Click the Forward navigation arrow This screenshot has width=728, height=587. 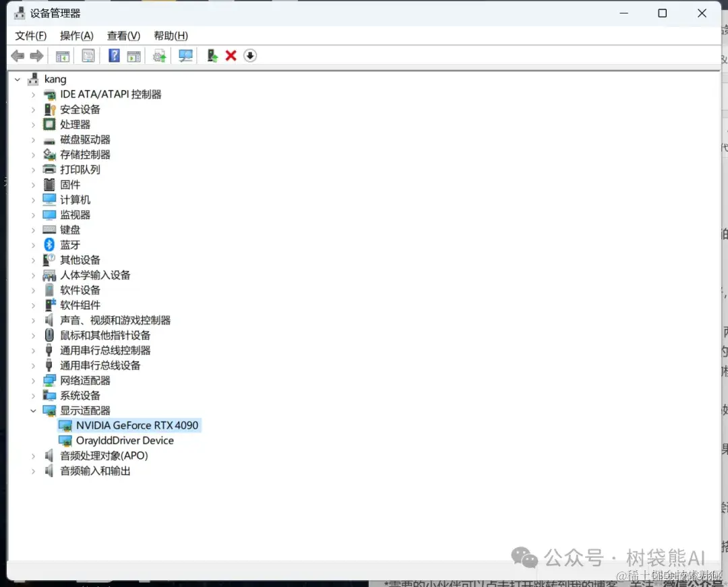tap(36, 56)
